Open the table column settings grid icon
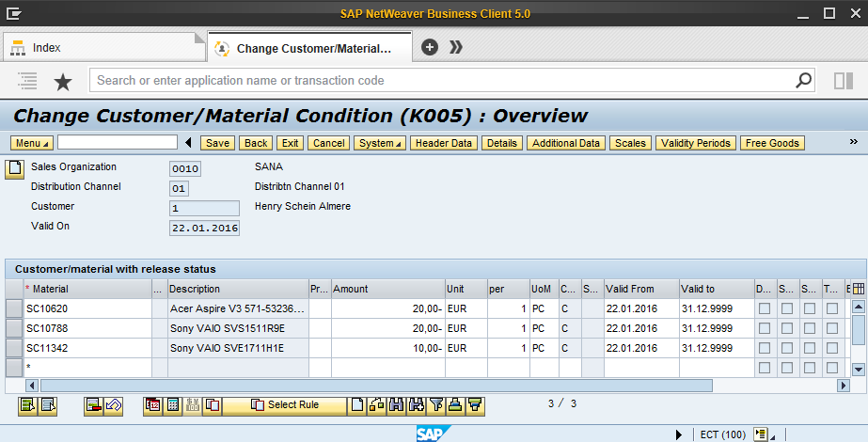Viewport: 868px width, 442px height. pos(858,289)
